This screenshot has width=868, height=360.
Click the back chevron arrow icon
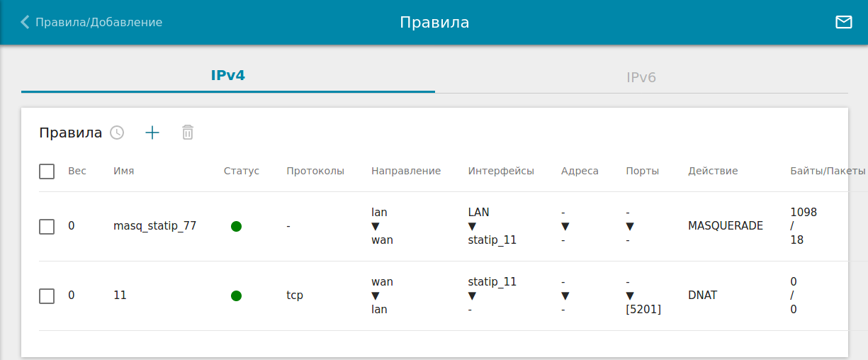pos(25,22)
